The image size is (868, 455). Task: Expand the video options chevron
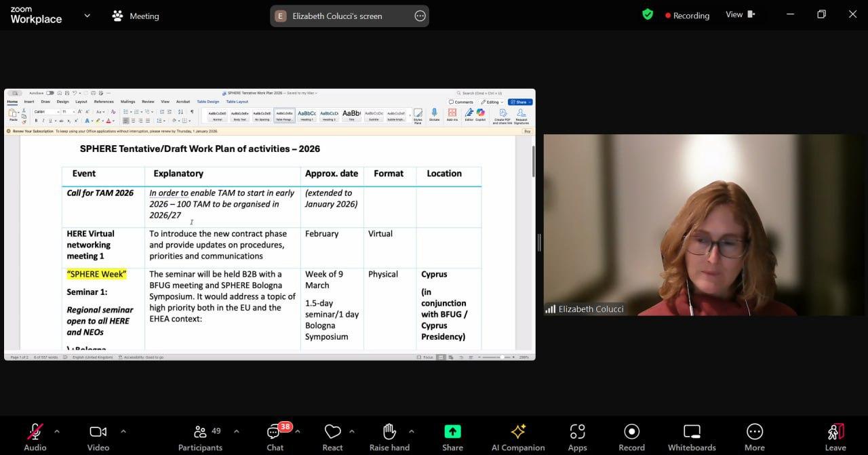123,431
